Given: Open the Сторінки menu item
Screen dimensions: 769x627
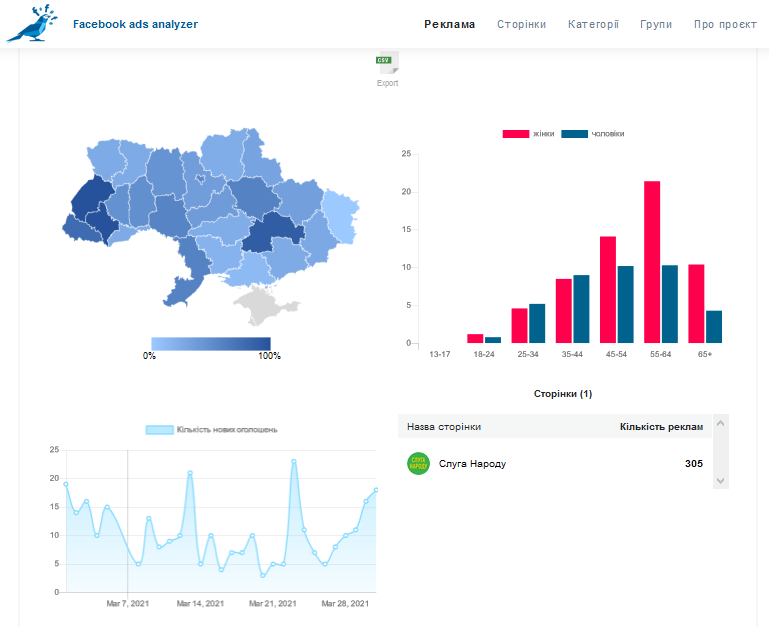Looking at the screenshot, I should [x=521, y=24].
